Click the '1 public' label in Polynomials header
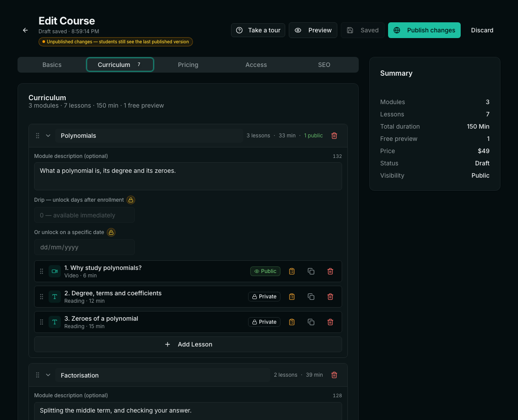 click(313, 136)
